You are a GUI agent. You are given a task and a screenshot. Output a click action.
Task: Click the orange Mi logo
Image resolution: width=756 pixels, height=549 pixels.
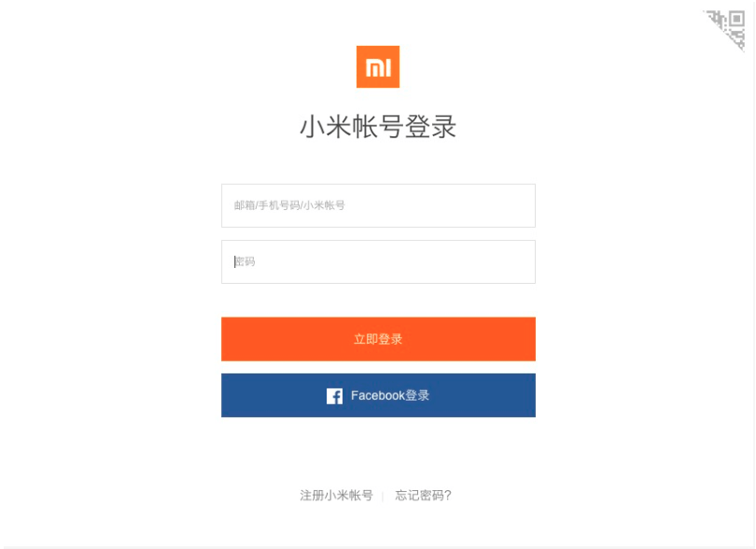tap(378, 66)
